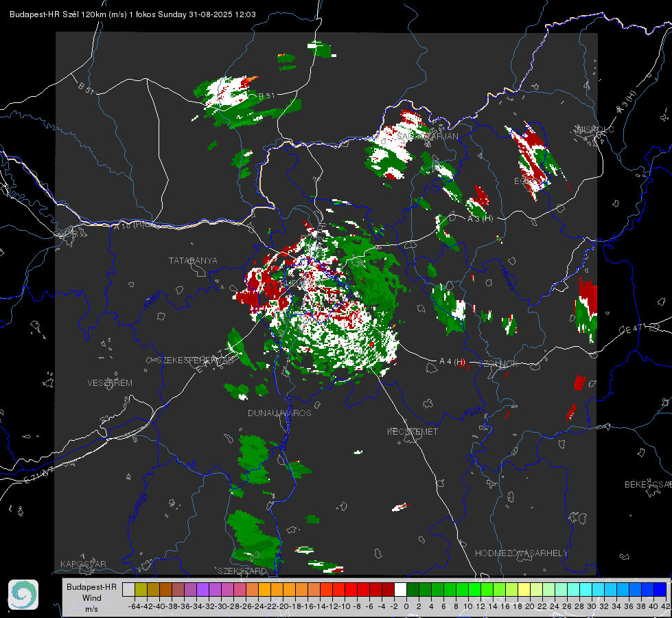Choose the bright green swatch between 10 and 12

(475, 589)
